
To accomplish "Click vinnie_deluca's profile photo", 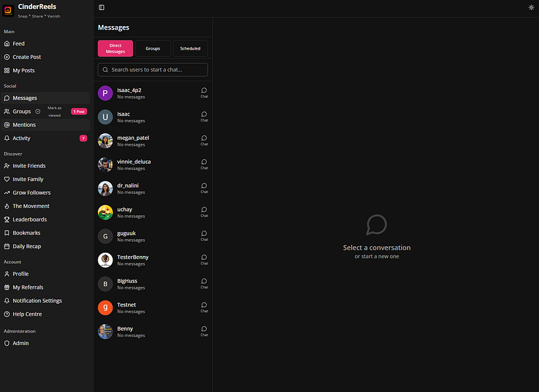I will 105,165.
